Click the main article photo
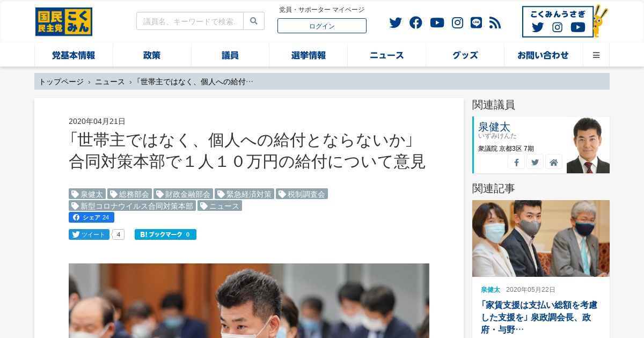Screen dimensions: 644x338 [x=249, y=300]
